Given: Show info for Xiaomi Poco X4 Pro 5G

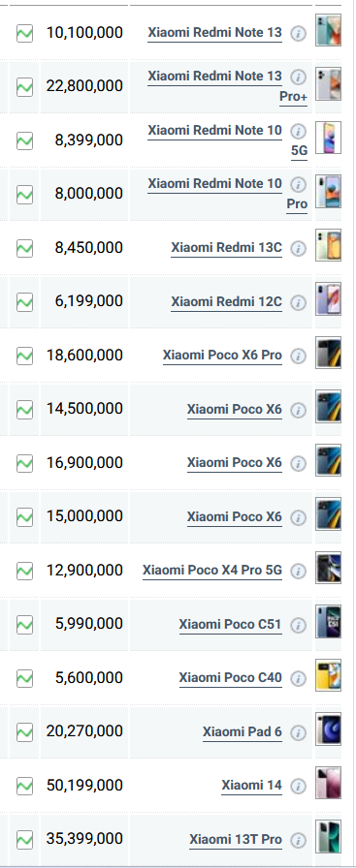Looking at the screenshot, I should [x=299, y=571].
